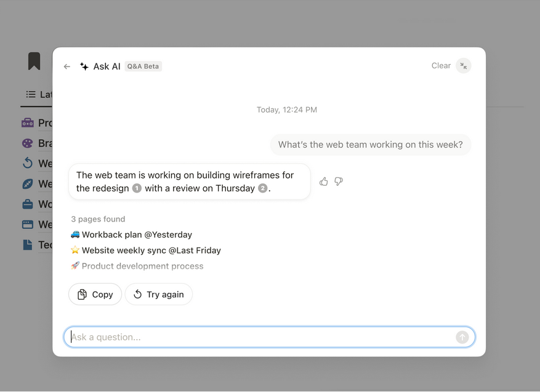540x392 pixels.
Task: Click the star emoji beside Website weekly sync
Action: [75, 250]
